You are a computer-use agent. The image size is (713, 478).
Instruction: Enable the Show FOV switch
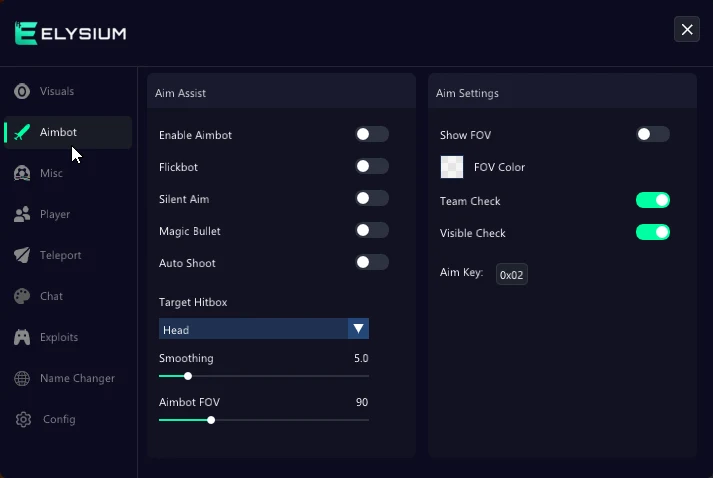(653, 135)
